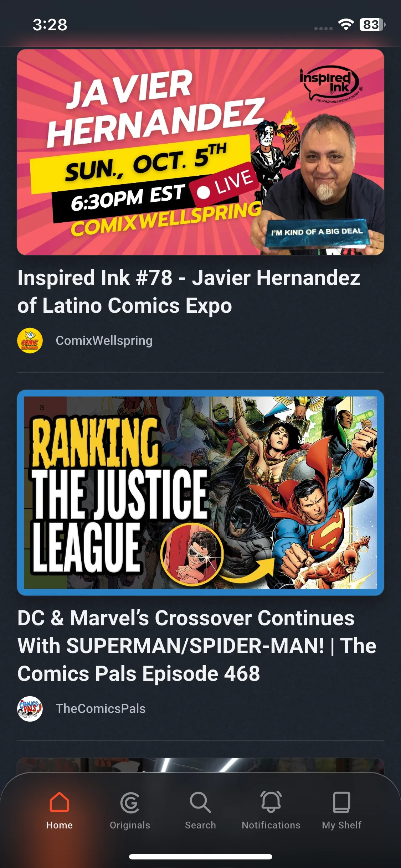Open the Originals G logo icon
This screenshot has height=868, width=401.
pyautogui.click(x=130, y=802)
